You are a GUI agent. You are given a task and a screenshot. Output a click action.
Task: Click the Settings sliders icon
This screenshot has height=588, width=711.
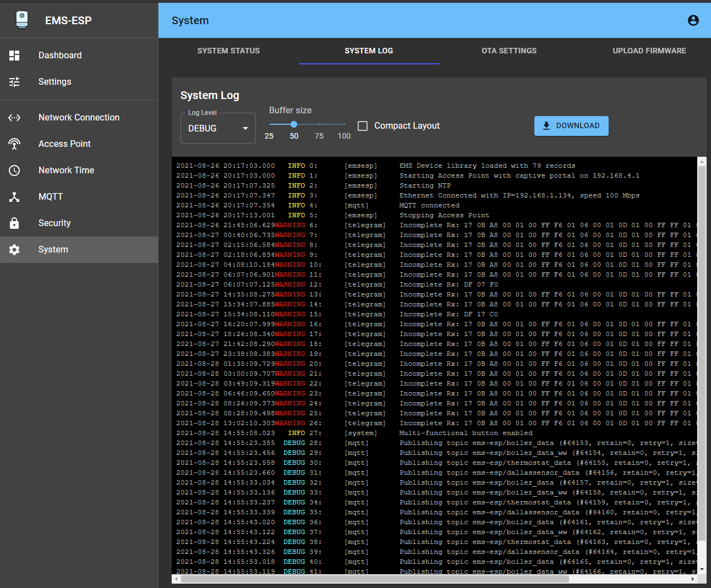point(14,82)
